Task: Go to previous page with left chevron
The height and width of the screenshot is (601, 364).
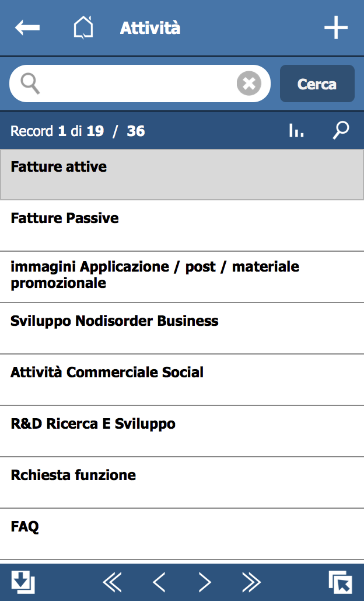Action: point(159,582)
